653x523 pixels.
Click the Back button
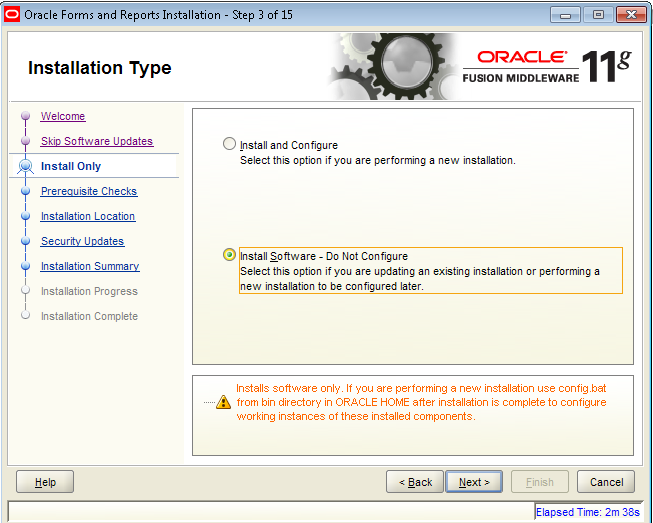[x=415, y=482]
